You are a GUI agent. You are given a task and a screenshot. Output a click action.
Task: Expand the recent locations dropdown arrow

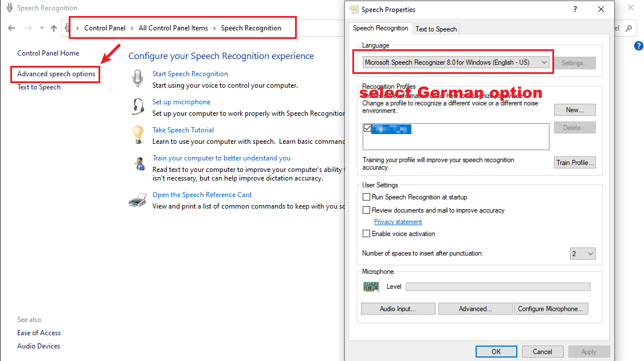tap(42, 28)
